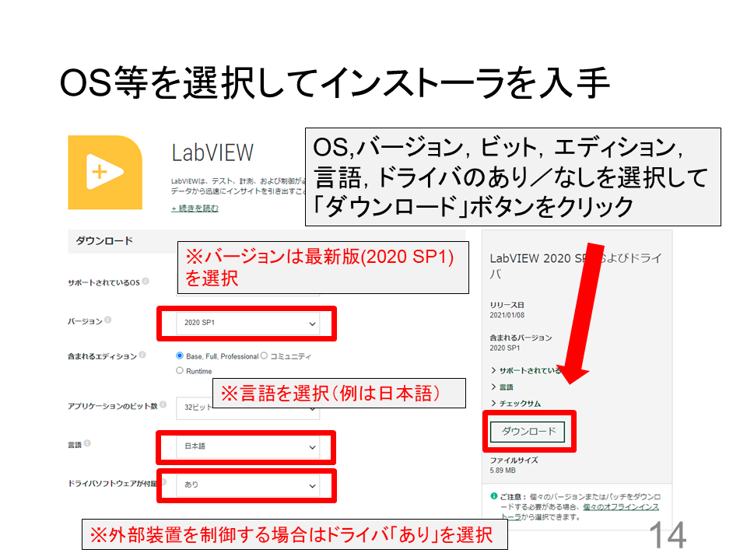
Task: Expand the 言語 section in the side panel
Action: (502, 387)
